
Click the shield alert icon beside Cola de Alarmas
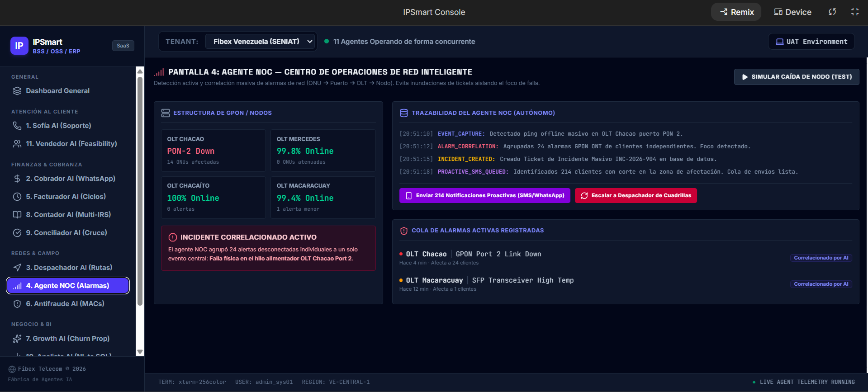[x=404, y=231]
